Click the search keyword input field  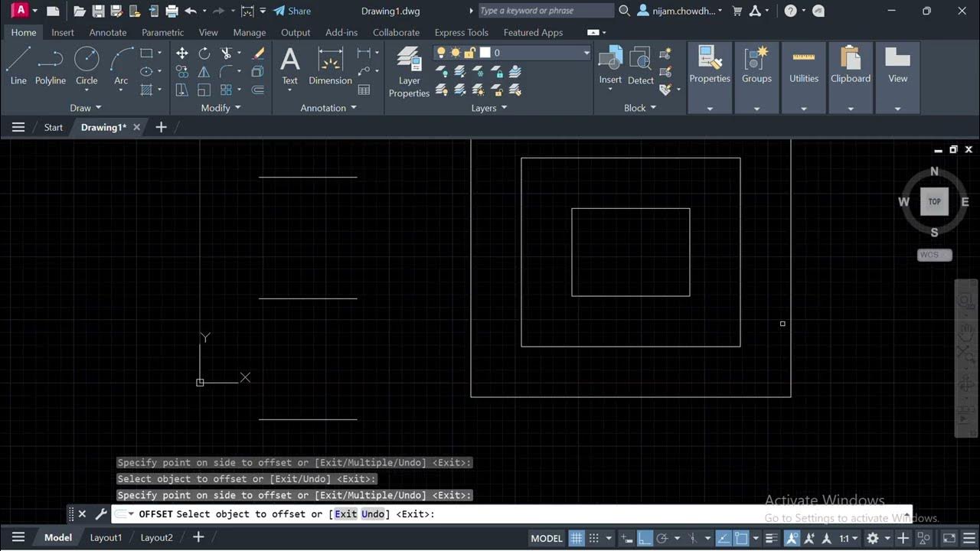[x=546, y=11]
